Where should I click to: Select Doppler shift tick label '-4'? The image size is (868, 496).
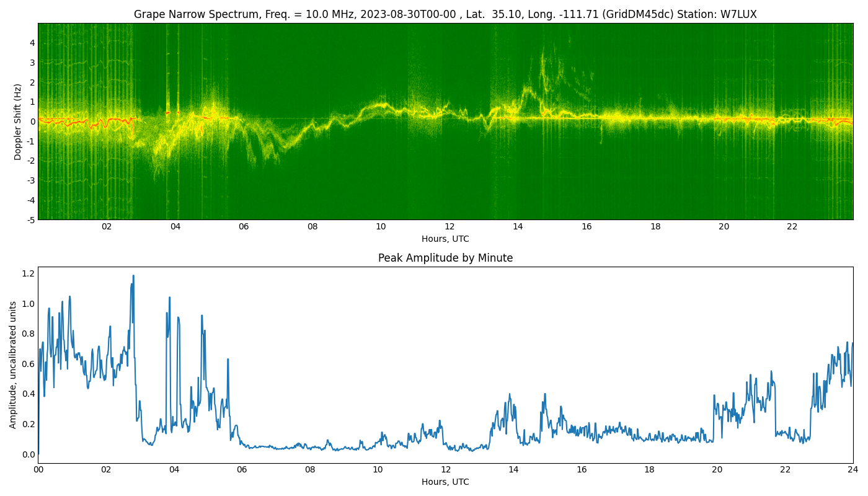tap(30, 200)
